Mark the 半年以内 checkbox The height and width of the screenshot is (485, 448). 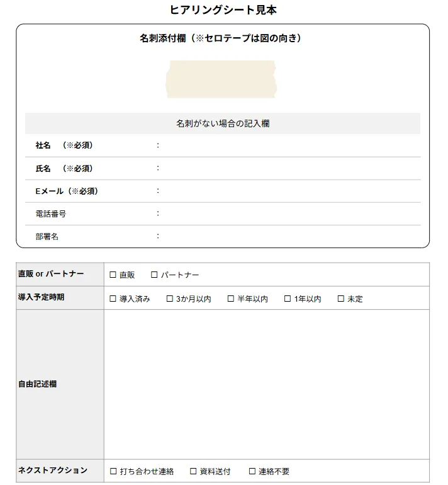tap(231, 299)
